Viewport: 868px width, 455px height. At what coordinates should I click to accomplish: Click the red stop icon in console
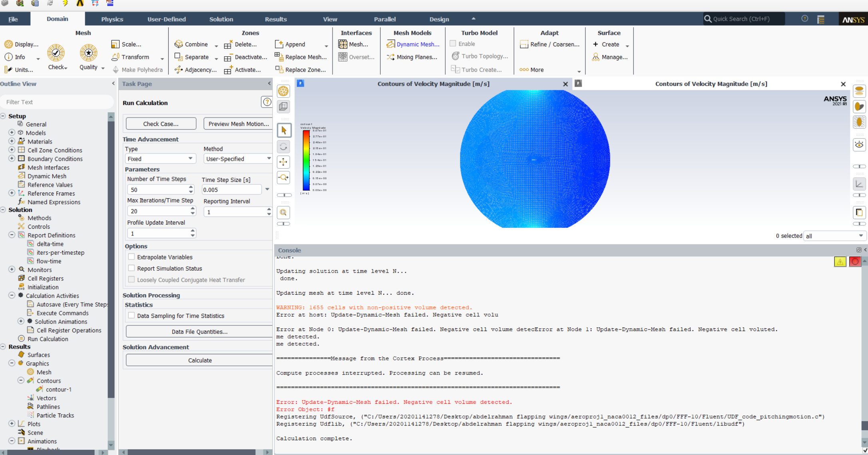855,261
